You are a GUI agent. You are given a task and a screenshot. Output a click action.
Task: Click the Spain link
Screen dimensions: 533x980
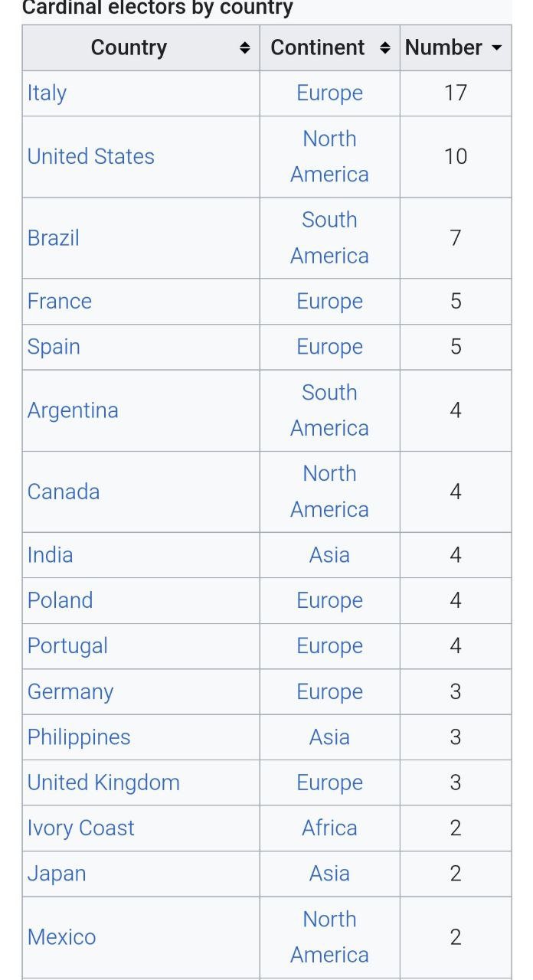[x=54, y=347]
